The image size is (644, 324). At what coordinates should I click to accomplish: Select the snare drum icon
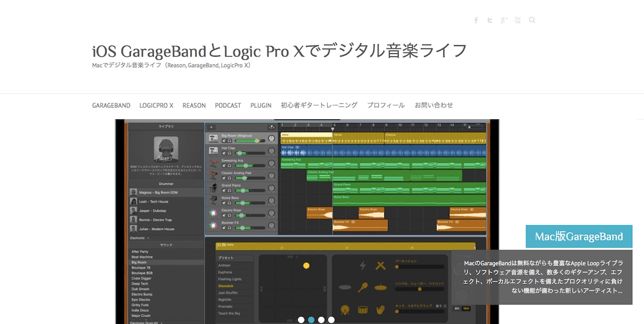[x=363, y=310]
